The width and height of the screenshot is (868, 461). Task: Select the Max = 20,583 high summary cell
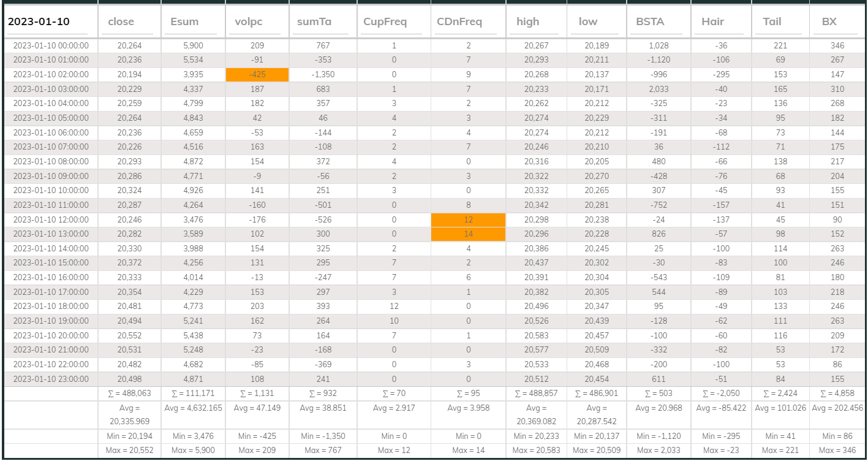tap(536, 451)
